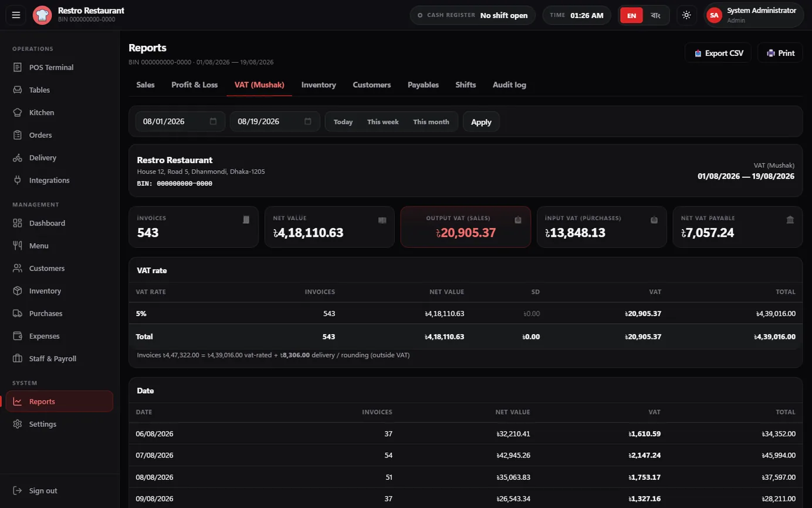Screen dimensions: 812x508
Task: Click the Net VAT Payable ৳7,057.24 value
Action: coord(708,233)
